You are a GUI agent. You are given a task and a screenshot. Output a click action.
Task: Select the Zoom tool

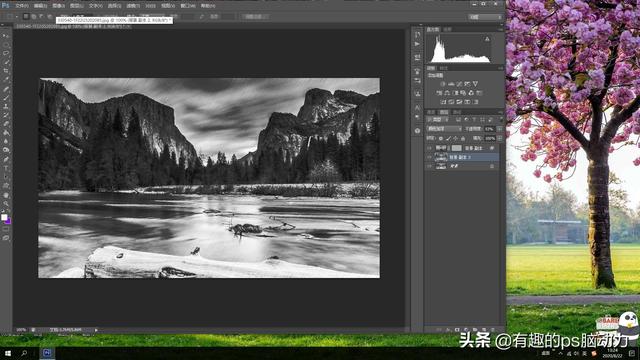coord(6,204)
